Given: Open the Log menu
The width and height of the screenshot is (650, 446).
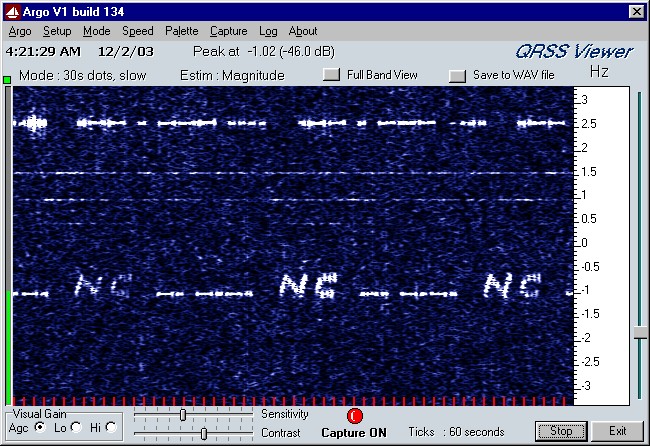Looking at the screenshot, I should click(268, 31).
